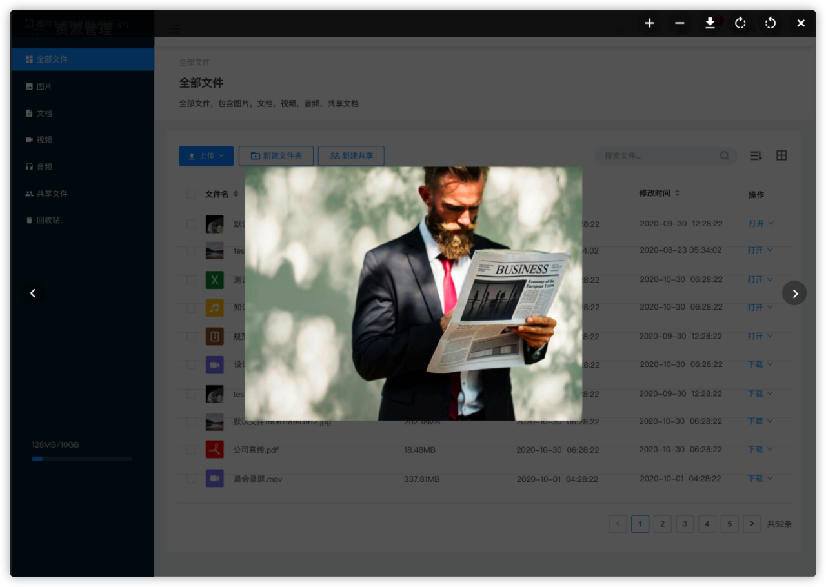Go to page 4
This screenshot has width=826, height=587.
(x=707, y=524)
